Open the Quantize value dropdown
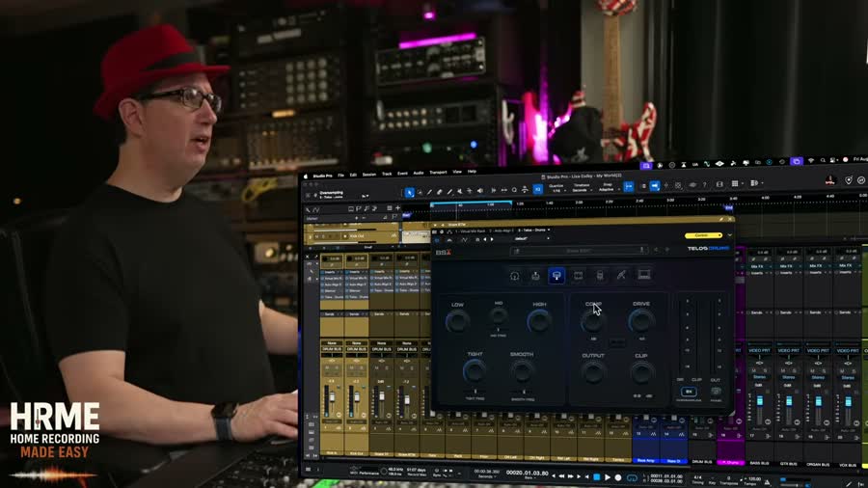 click(556, 189)
